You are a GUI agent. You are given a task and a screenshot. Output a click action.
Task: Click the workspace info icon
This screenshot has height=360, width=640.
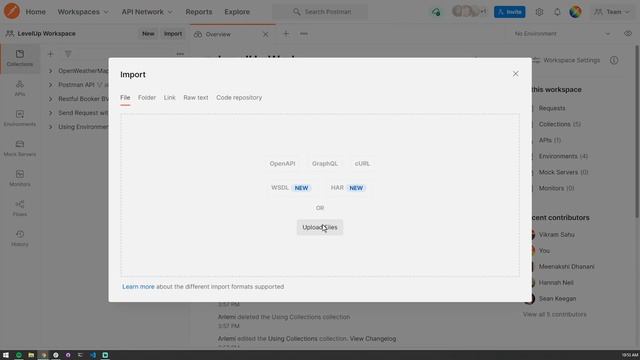(614, 60)
